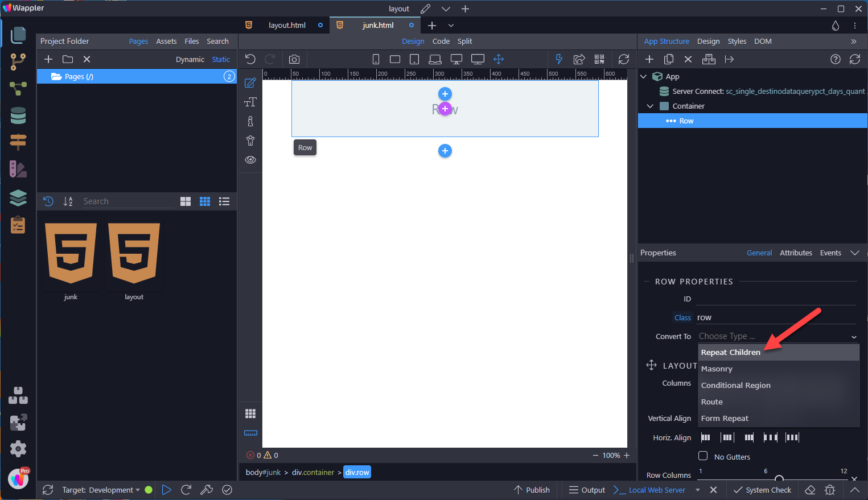The image size is (868, 500).
Task: Open project settings gear in sidebar
Action: [x=18, y=449]
